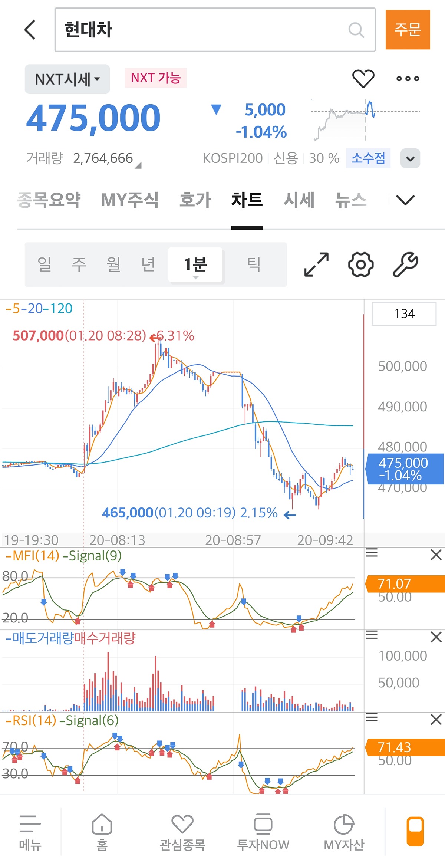445x868 pixels.
Task: Switch chart to 틱 tick period
Action: (x=254, y=264)
